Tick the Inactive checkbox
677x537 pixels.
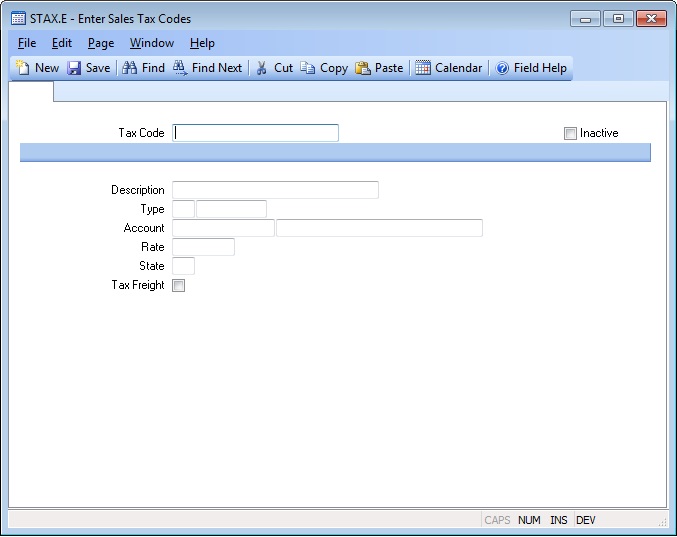click(x=570, y=133)
